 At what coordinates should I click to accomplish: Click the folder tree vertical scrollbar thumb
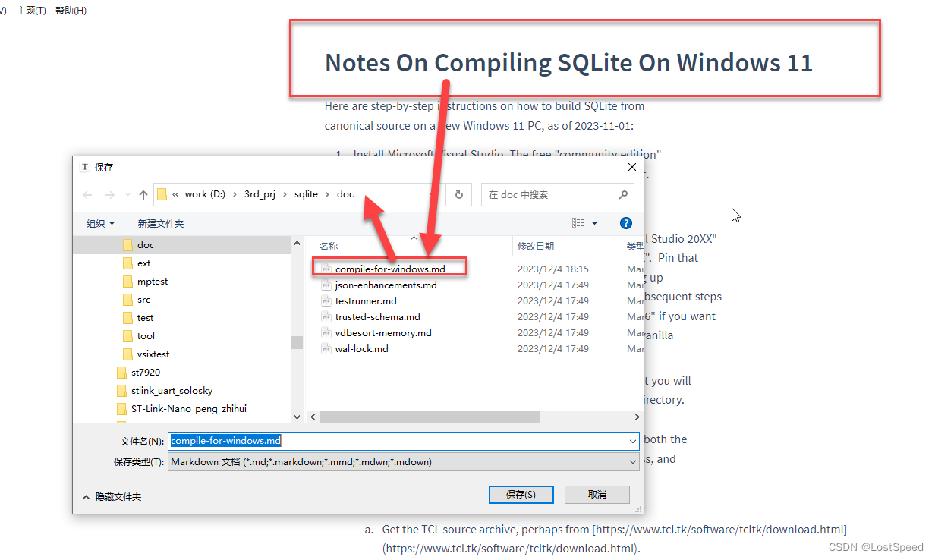pos(297,341)
